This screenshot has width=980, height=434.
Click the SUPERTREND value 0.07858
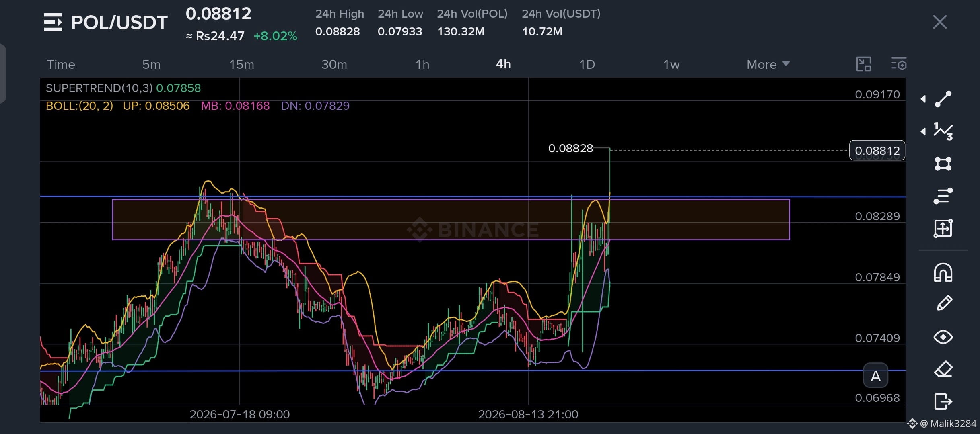coord(178,88)
